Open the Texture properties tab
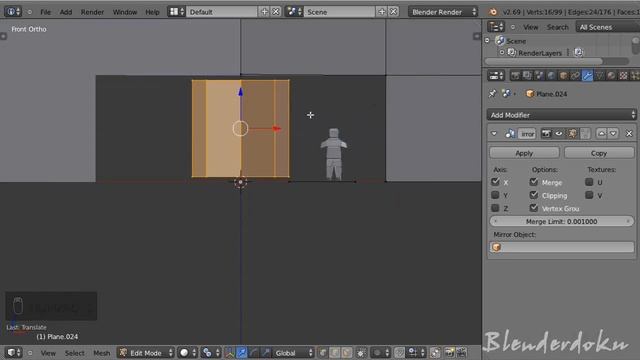The image size is (640, 360). tap(623, 76)
